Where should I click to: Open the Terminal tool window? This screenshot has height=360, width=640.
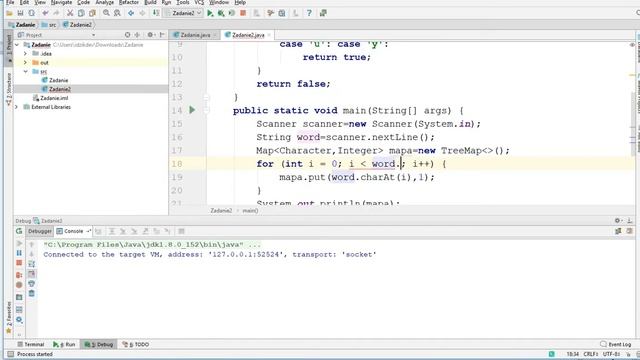click(31, 344)
